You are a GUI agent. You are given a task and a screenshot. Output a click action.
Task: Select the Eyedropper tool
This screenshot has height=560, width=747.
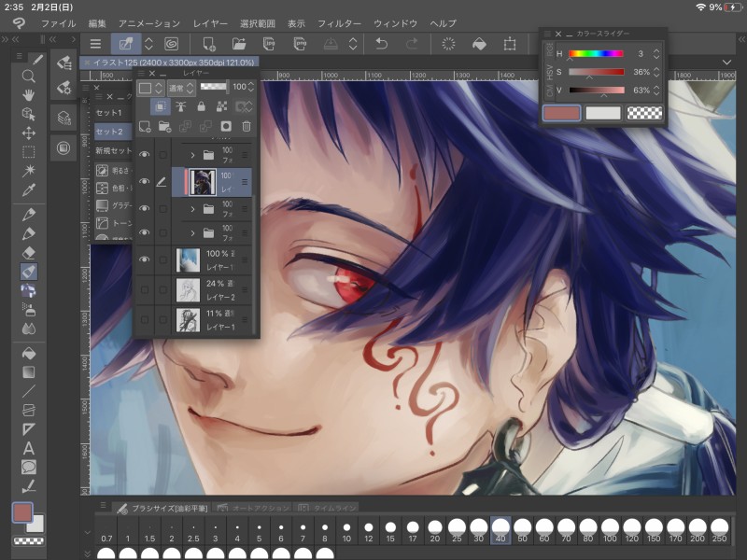(29, 189)
